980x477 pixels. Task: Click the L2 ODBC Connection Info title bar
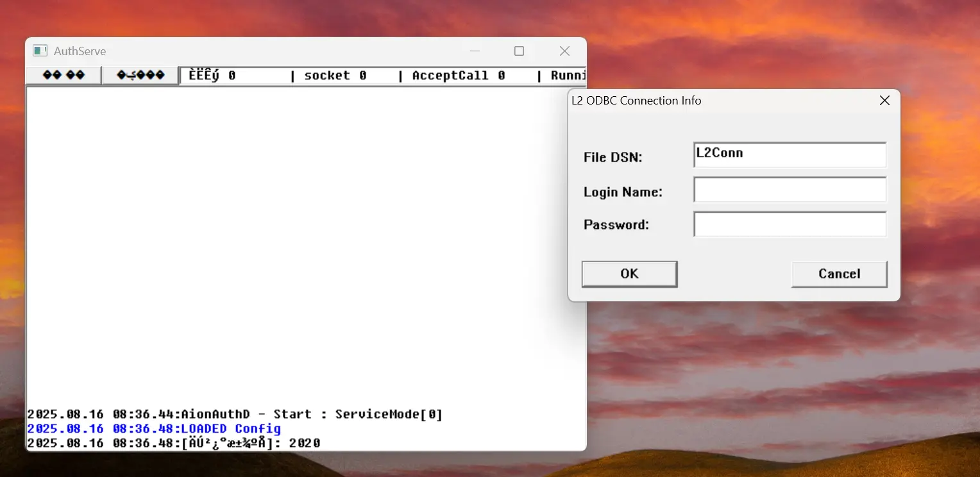point(720,101)
